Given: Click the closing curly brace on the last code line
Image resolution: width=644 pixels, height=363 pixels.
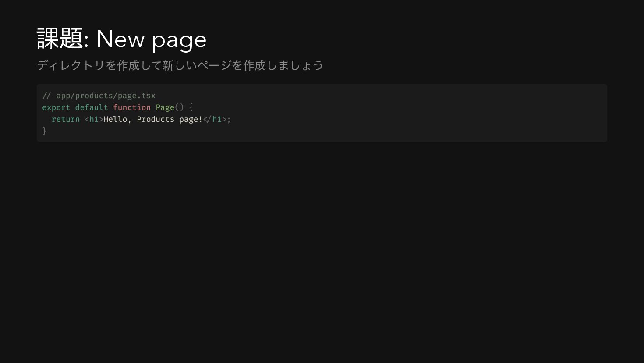Looking at the screenshot, I should click(x=44, y=131).
